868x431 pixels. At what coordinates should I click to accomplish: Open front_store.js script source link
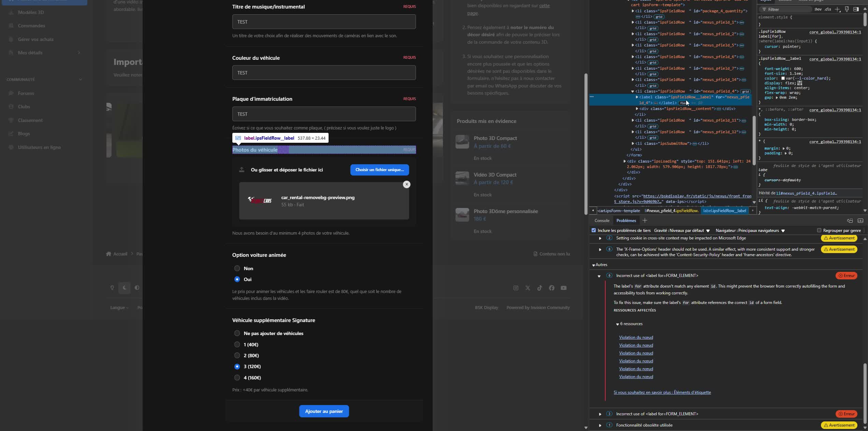tap(683, 199)
